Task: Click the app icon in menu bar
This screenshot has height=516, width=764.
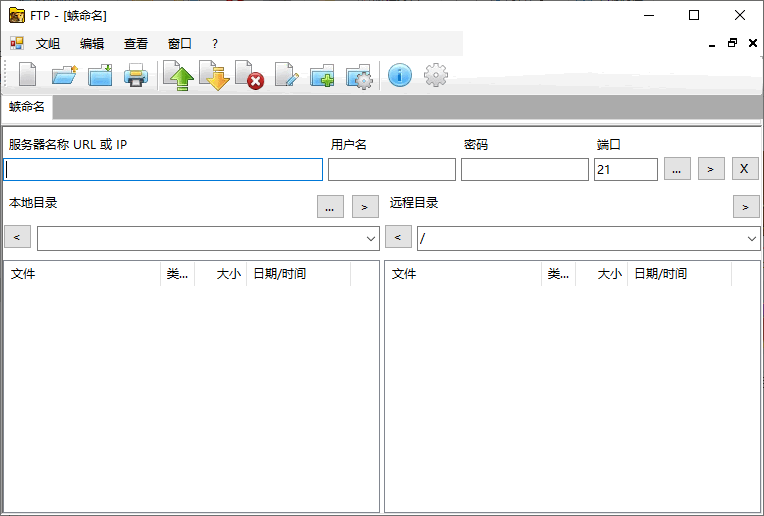Action: pyautogui.click(x=17, y=43)
